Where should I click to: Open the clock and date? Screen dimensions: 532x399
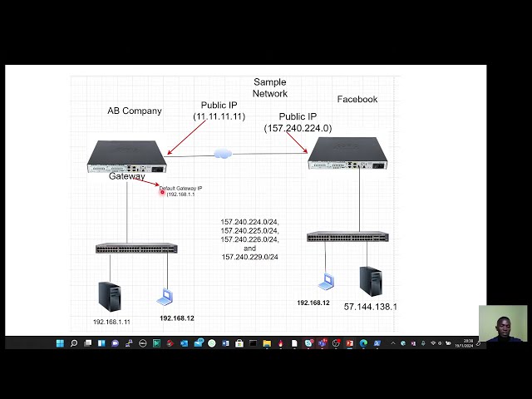coord(464,343)
